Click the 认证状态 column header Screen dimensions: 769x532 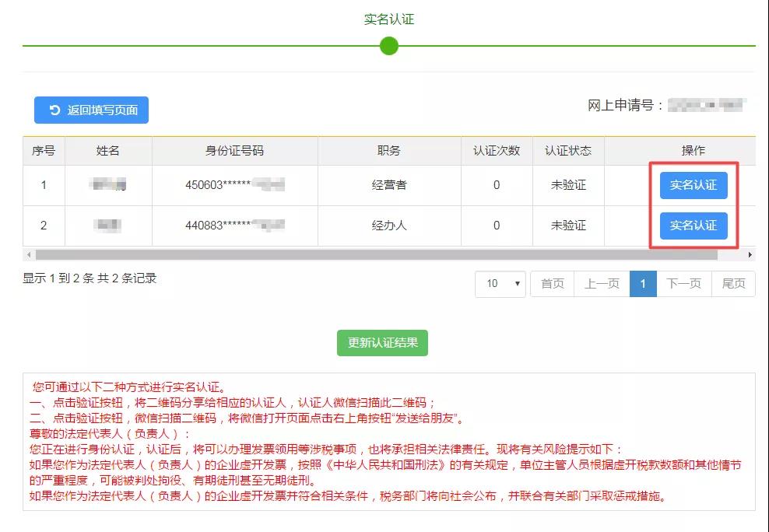pyautogui.click(x=567, y=151)
